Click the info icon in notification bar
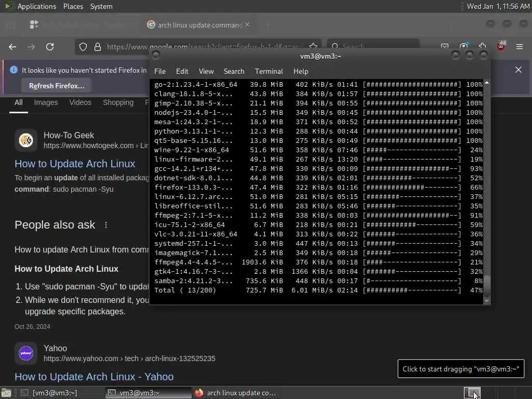Viewport: 532px width, 399px height. (x=14, y=70)
